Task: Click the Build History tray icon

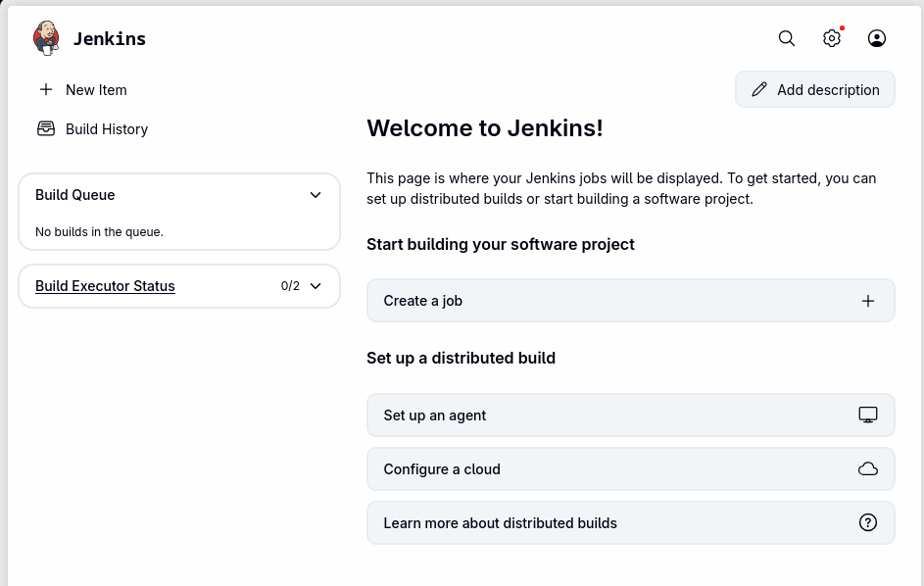Action: click(x=46, y=128)
